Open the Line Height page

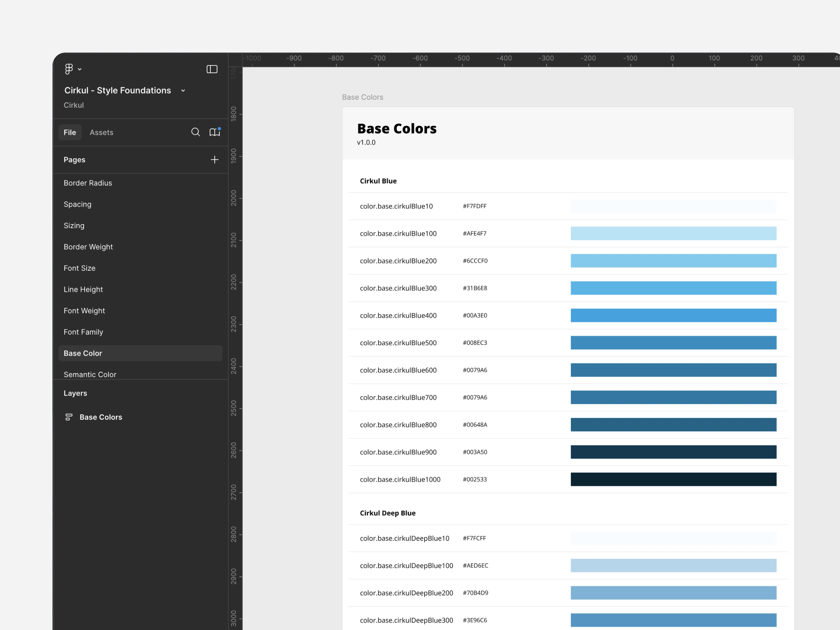(x=83, y=289)
